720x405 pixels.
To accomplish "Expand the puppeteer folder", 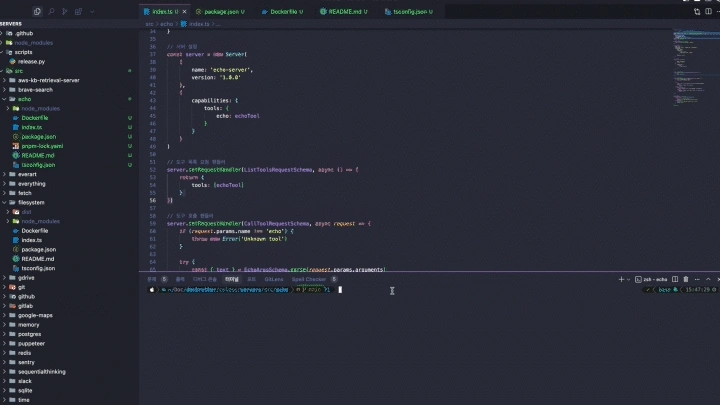I will point(31,344).
